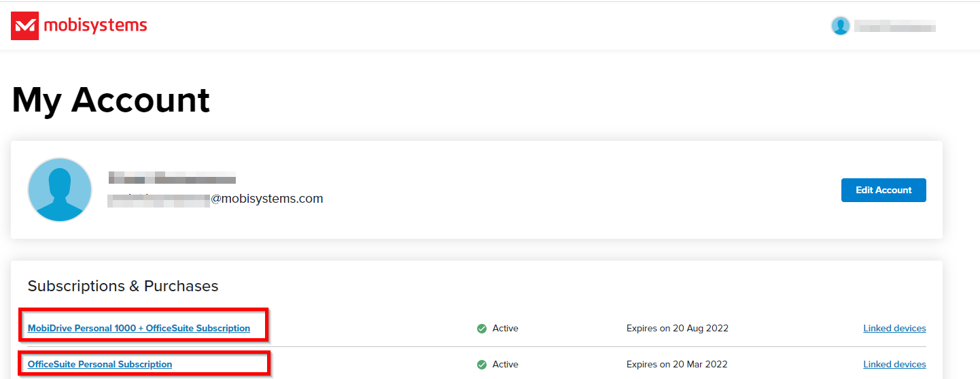Open the blurred username menu in header
980x379 pixels.
(895, 27)
